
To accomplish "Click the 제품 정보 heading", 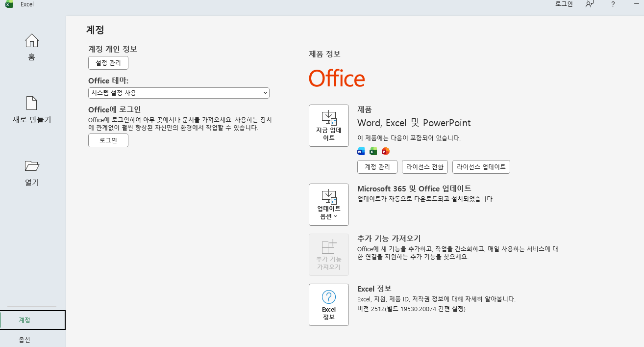I will point(324,54).
